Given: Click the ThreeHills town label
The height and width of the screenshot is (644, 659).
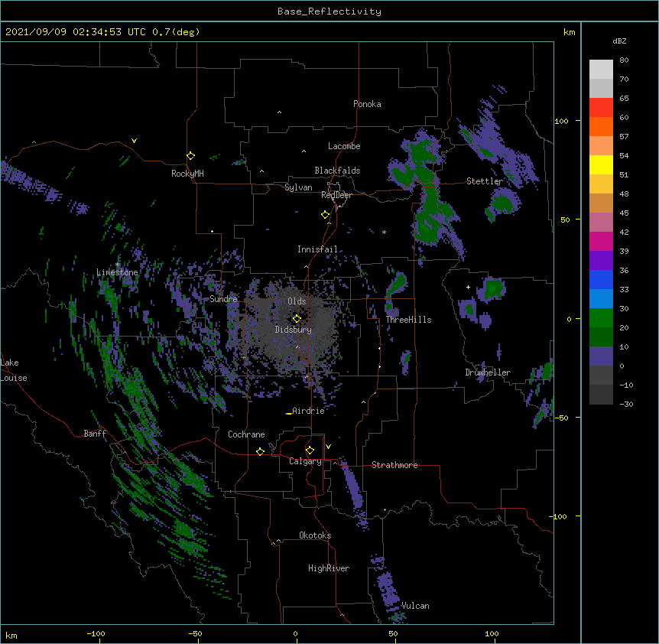Looking at the screenshot, I should (x=408, y=320).
